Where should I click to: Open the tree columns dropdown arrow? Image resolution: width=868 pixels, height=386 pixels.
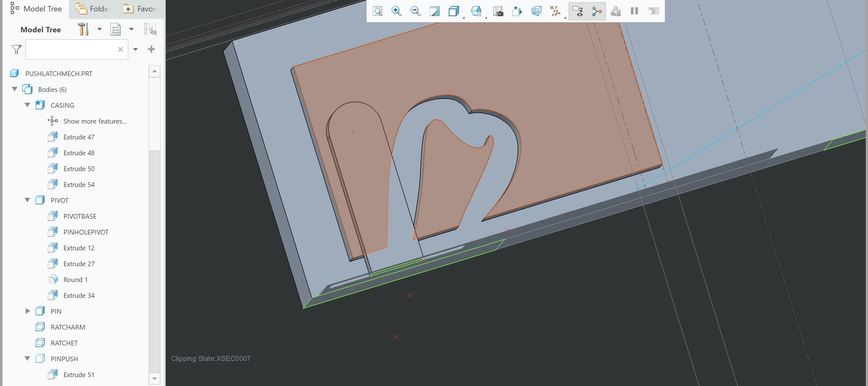[131, 29]
